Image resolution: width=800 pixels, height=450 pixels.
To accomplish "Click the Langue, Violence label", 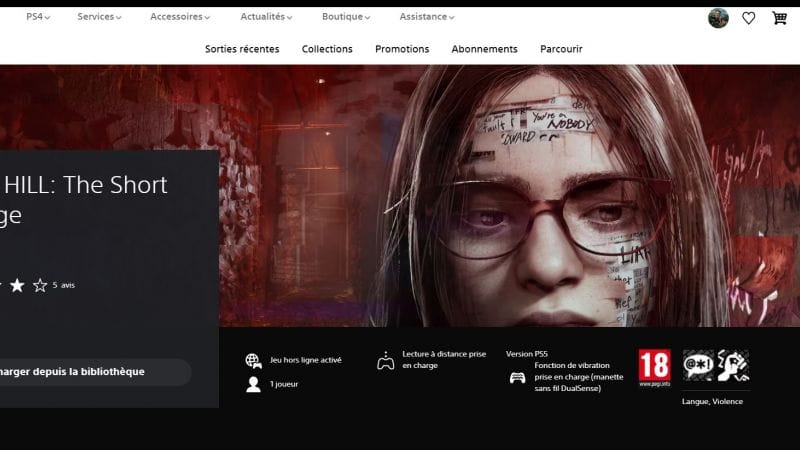I will click(x=712, y=402).
